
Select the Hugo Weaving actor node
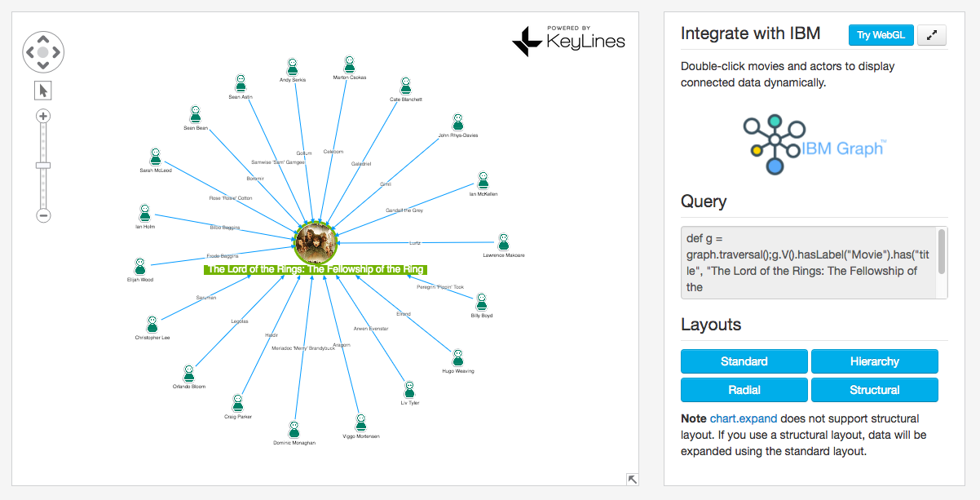click(x=457, y=357)
